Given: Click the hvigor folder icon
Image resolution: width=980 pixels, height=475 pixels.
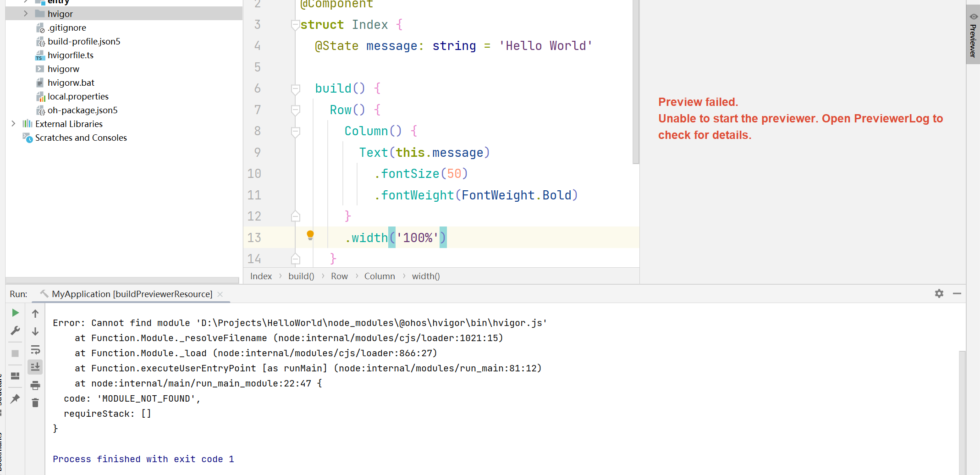Looking at the screenshot, I should (x=40, y=14).
